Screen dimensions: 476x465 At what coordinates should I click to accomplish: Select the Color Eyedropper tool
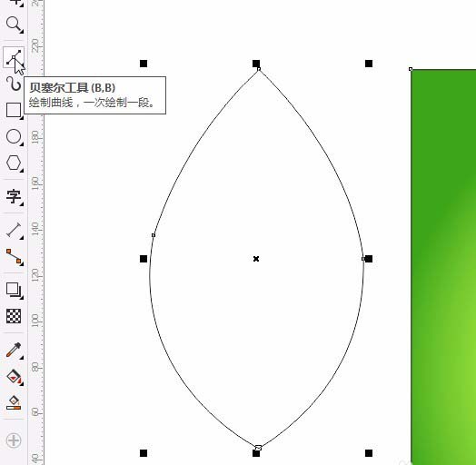pos(14,350)
